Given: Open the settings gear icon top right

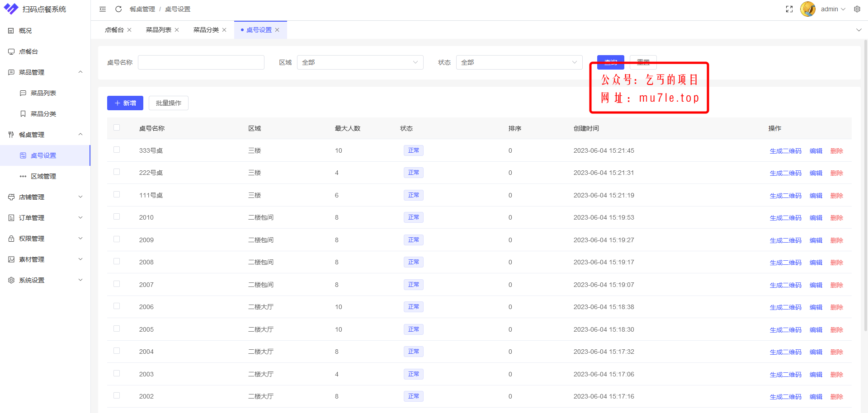Looking at the screenshot, I should 857,9.
